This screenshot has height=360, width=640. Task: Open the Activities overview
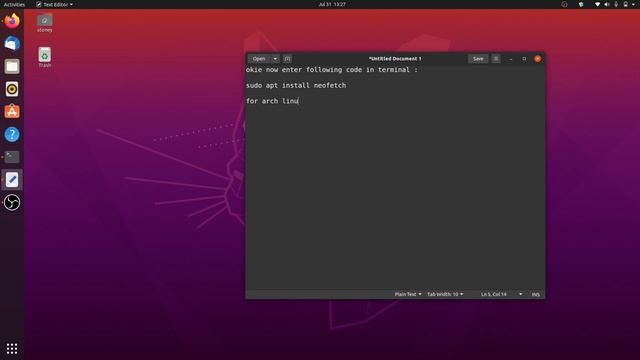(x=14, y=4)
